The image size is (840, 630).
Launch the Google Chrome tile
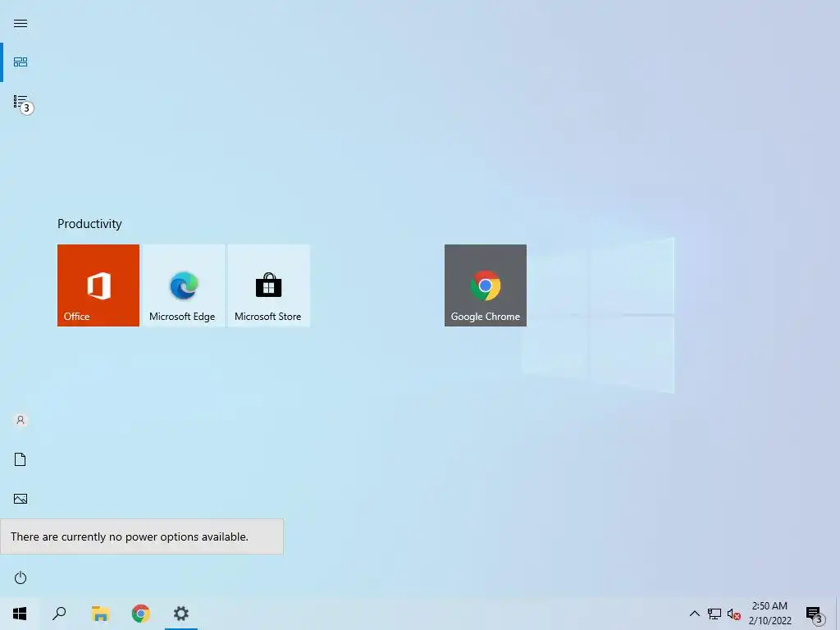(486, 285)
